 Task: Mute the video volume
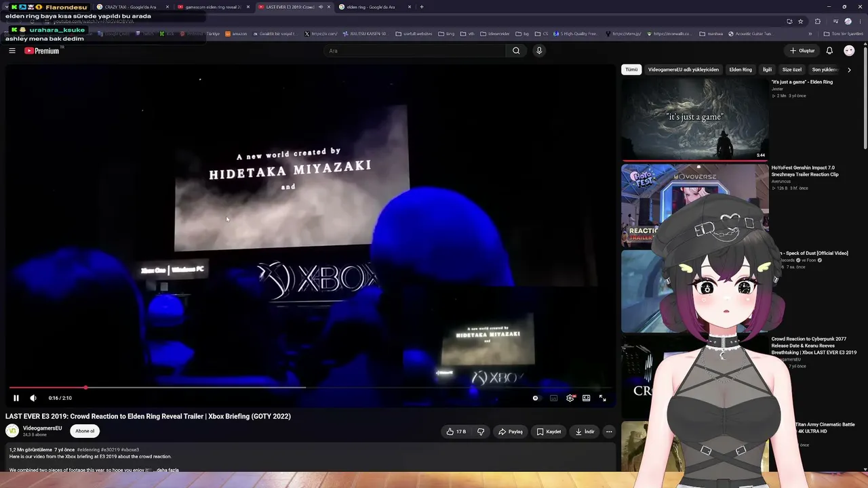coord(33,398)
